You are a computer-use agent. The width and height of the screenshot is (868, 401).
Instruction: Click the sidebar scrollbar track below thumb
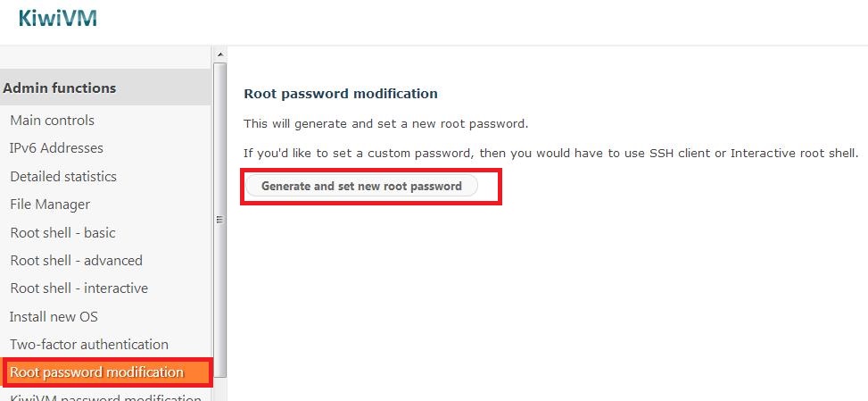tap(219, 388)
